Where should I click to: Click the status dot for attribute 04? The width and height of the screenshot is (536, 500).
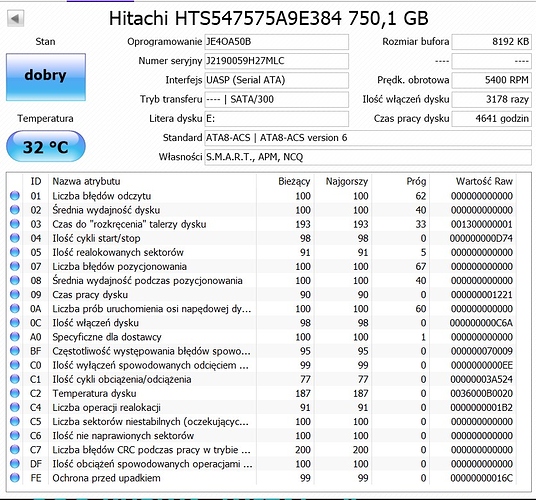(15, 238)
